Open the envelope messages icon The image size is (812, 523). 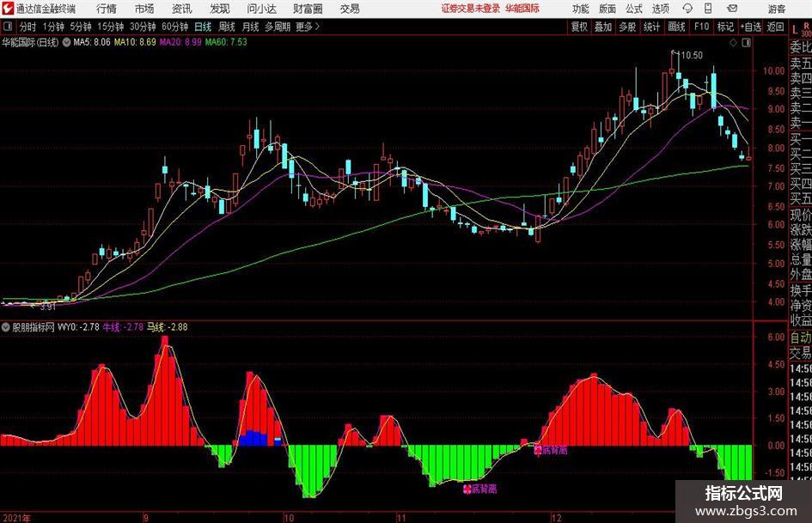(732, 9)
